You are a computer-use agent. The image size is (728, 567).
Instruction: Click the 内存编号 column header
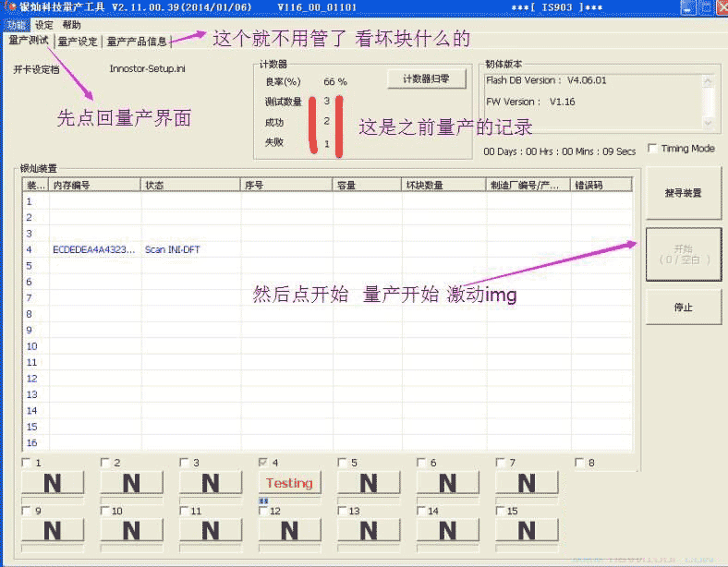click(95, 185)
